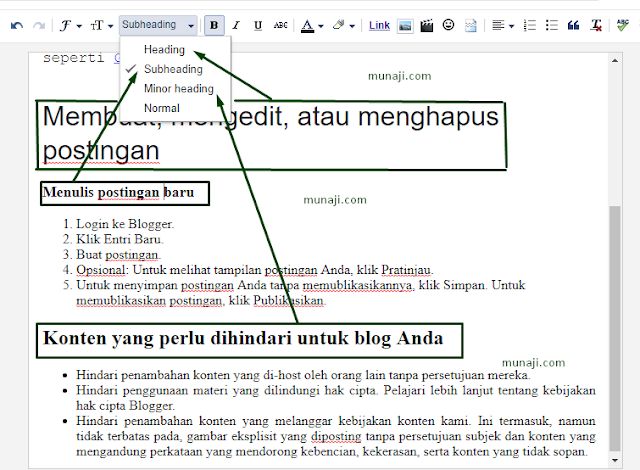Click bullet text 'Hindari penggunaan materi yang dilindungi'
Screen dimensions: 640x470
click(x=198, y=390)
